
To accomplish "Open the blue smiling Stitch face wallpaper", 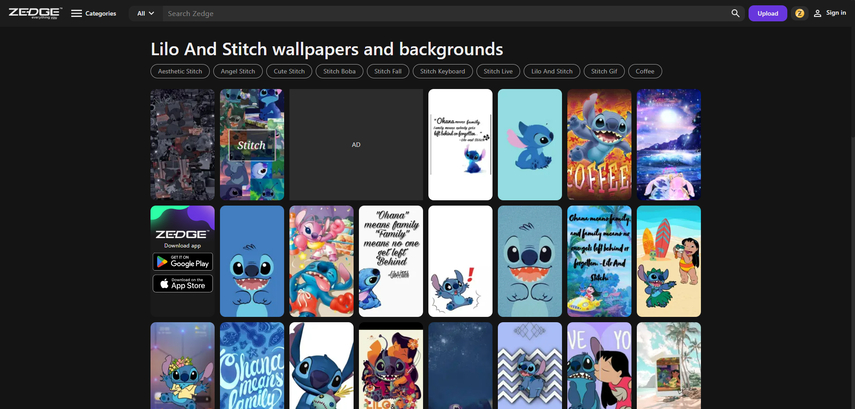I will pyautogui.click(x=252, y=261).
